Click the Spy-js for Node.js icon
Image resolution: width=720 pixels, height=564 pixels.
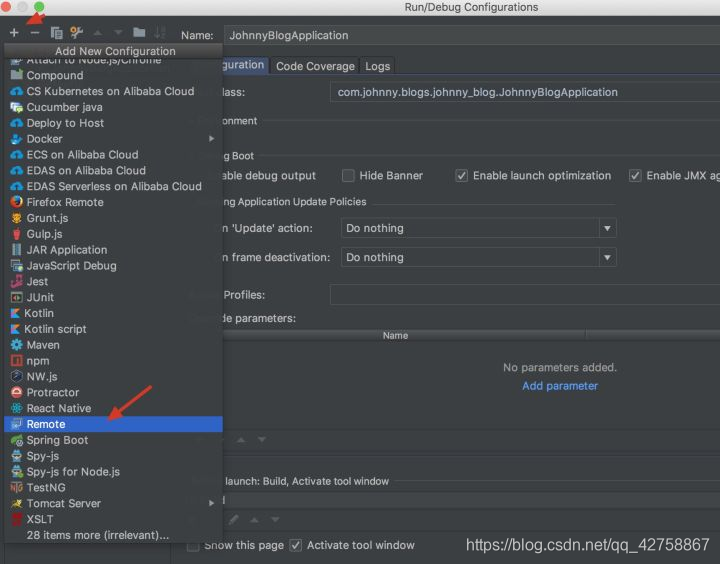click(x=17, y=472)
